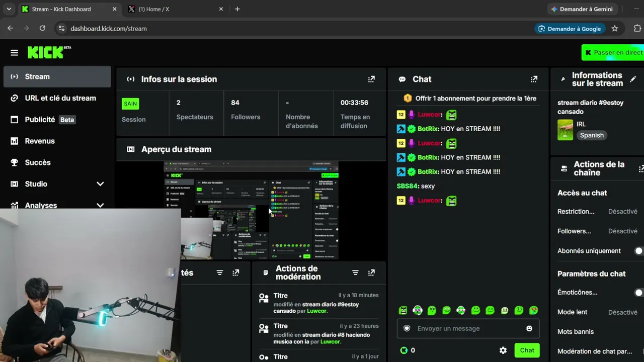
Task: Reload the dashboard page
Action: 42,29
